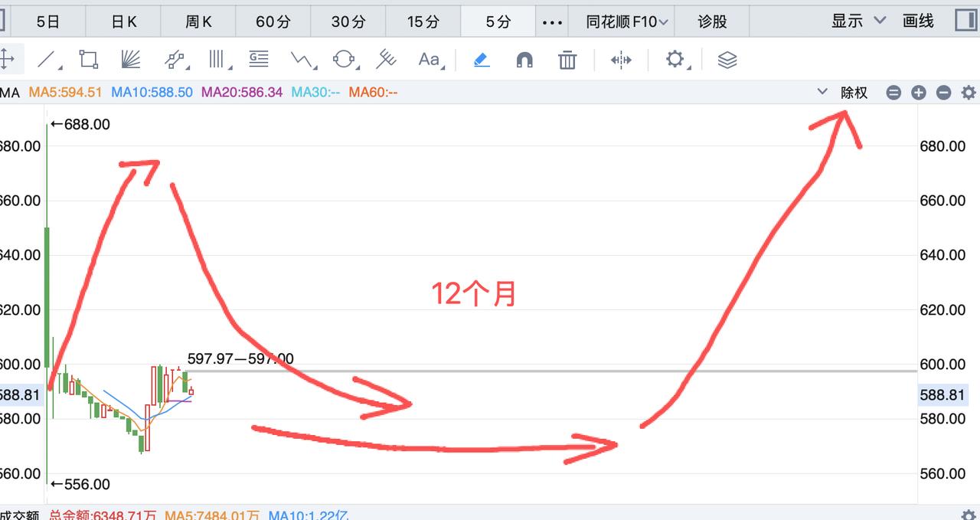Select the Gann fan tool
The height and width of the screenshot is (520, 980).
coord(128,58)
